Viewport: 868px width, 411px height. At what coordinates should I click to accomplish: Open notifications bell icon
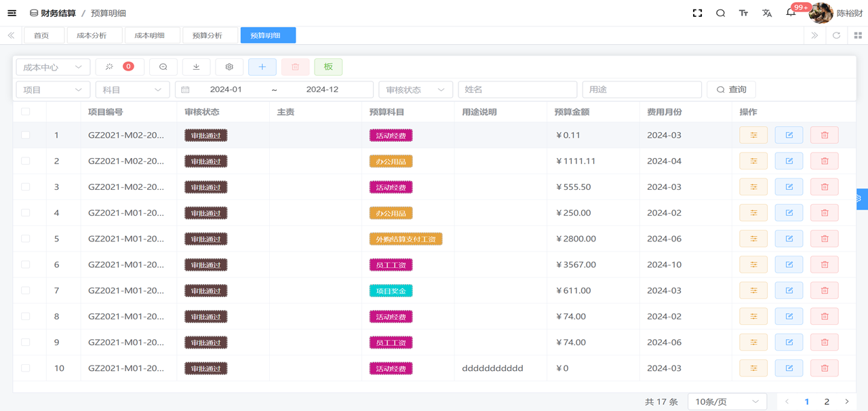coord(791,13)
